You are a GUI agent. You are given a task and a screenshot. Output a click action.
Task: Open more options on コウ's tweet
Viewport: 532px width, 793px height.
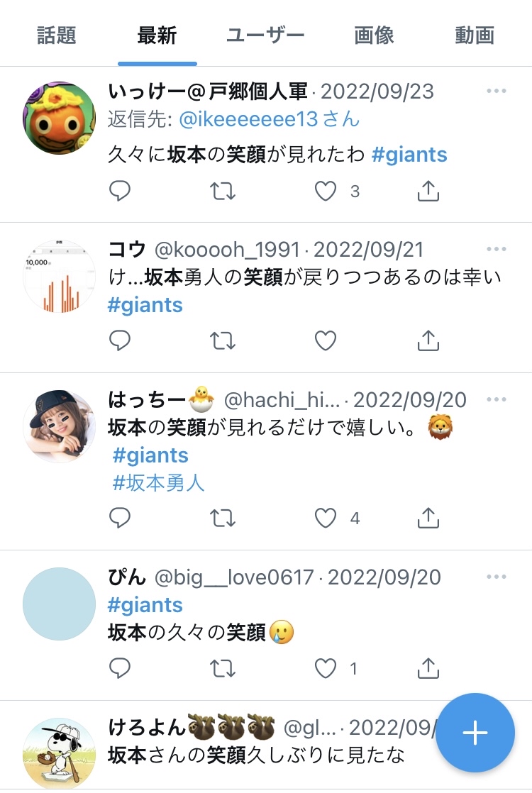(496, 249)
